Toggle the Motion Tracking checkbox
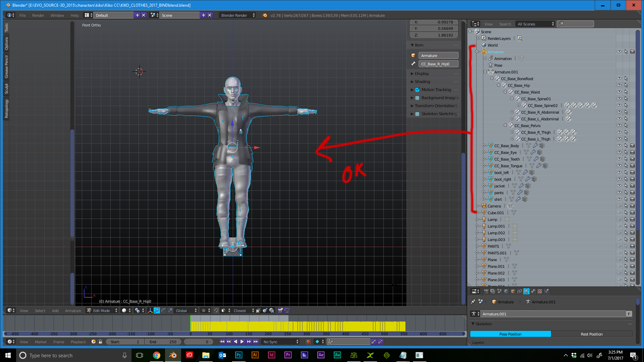 (417, 89)
